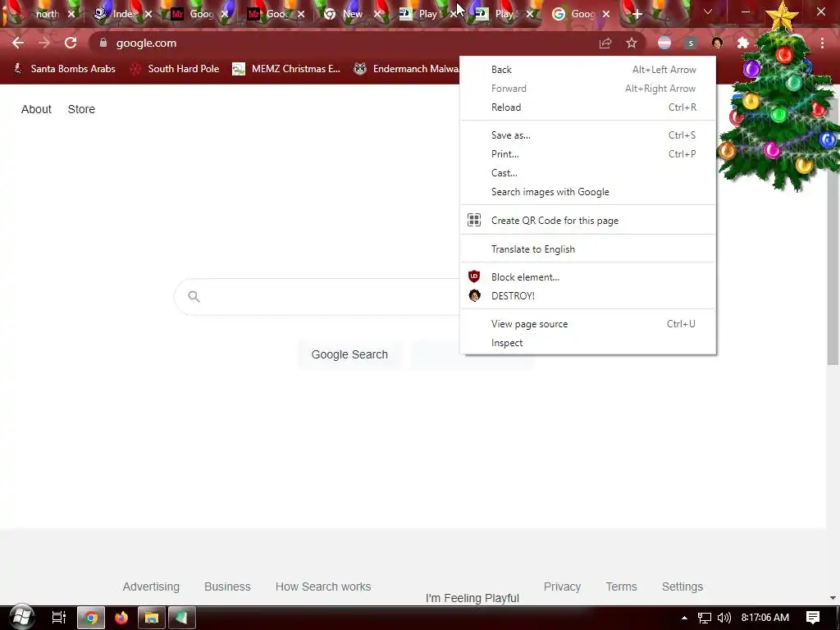Choose Inspect in context menu
The height and width of the screenshot is (630, 840).
(x=587, y=343)
